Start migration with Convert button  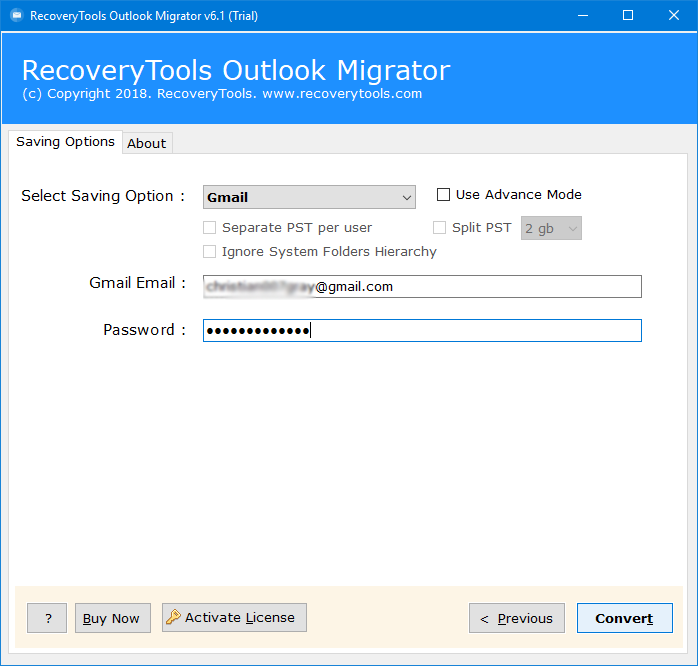point(625,618)
